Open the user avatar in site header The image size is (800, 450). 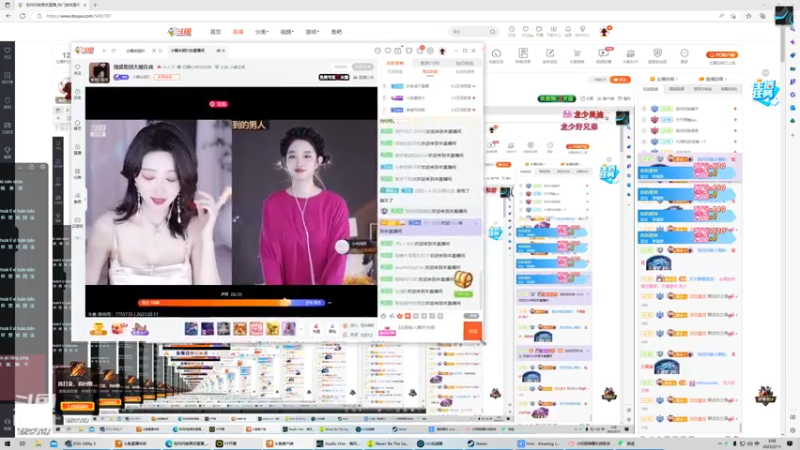point(605,32)
